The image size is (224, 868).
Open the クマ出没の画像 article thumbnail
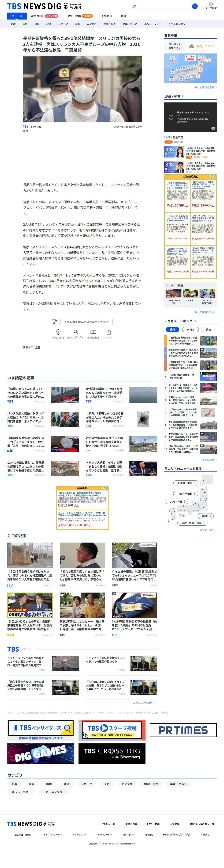click(x=135, y=555)
